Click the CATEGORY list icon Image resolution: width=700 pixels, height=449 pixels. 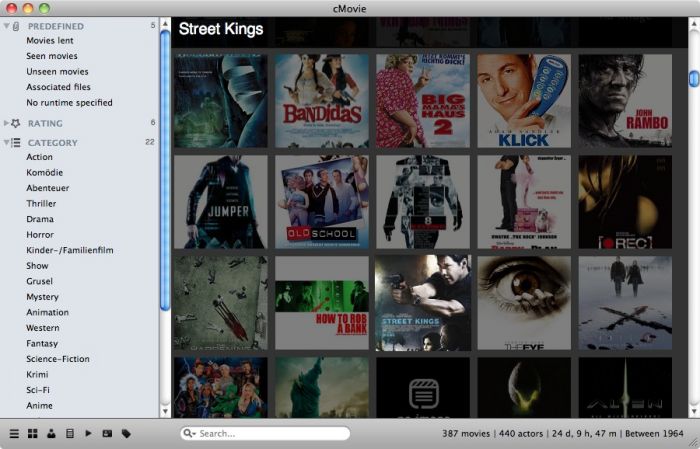click(x=16, y=142)
